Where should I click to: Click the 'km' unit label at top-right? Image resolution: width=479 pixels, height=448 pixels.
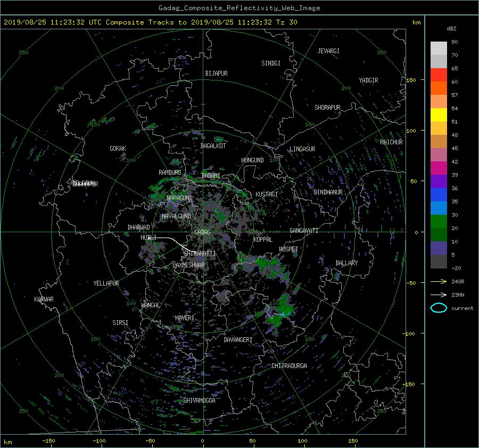point(416,22)
